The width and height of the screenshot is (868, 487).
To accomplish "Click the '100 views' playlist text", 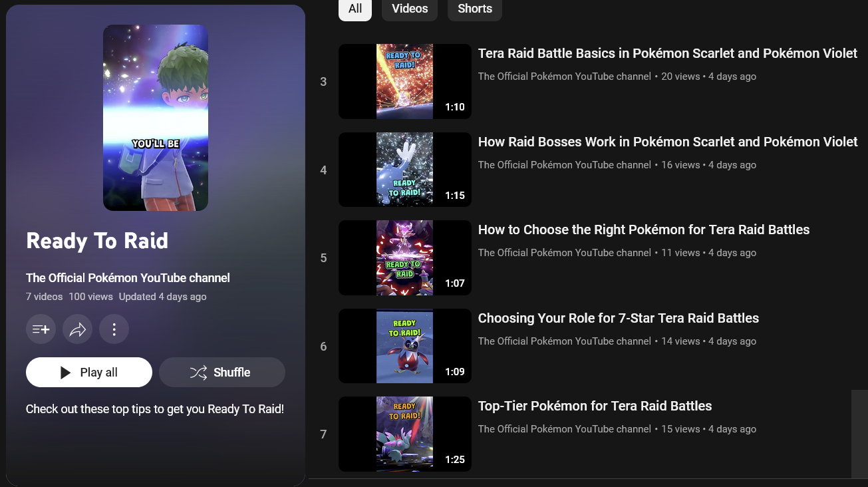I will (91, 297).
